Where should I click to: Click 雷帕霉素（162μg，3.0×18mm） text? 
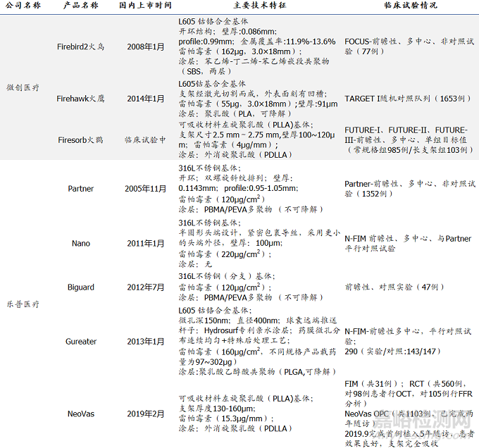coord(240,51)
